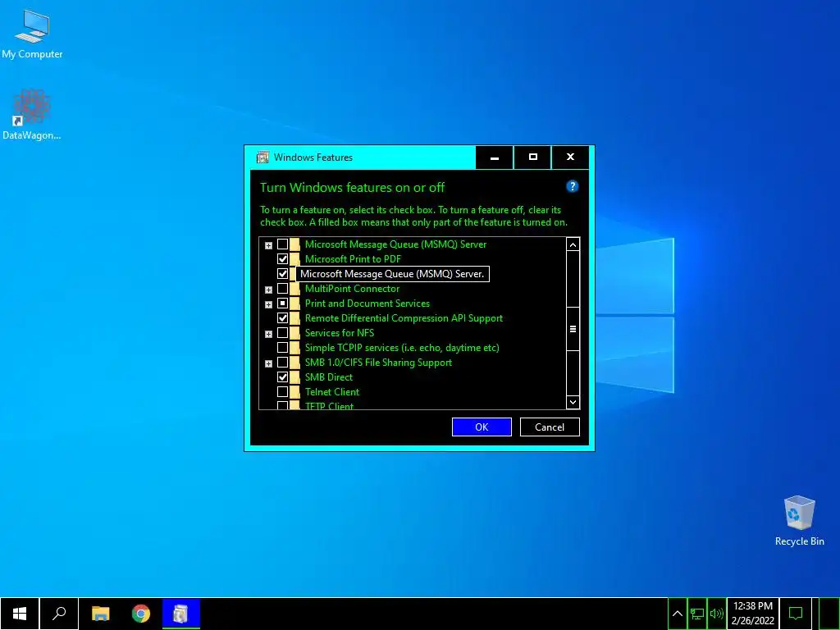Enable the Telnet Client checkbox

point(282,391)
